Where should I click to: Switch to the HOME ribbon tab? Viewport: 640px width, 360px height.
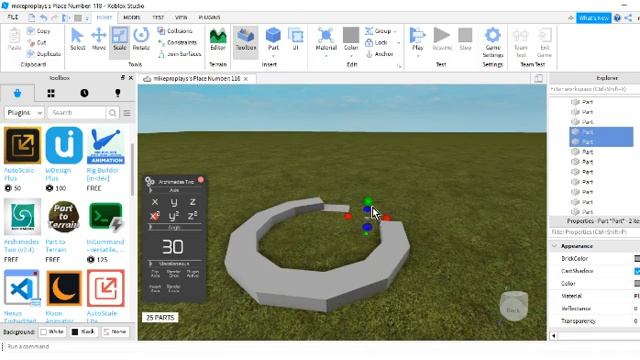click(x=104, y=18)
